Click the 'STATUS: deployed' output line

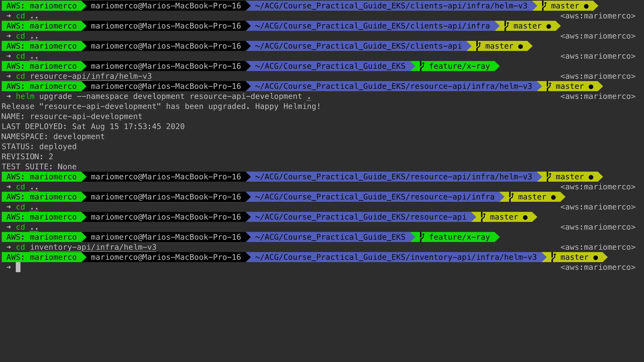pos(39,146)
